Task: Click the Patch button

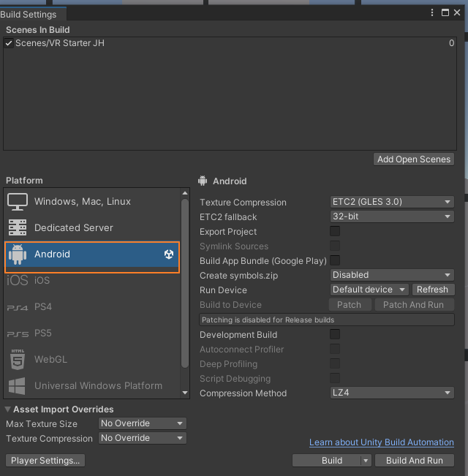Action: point(350,304)
